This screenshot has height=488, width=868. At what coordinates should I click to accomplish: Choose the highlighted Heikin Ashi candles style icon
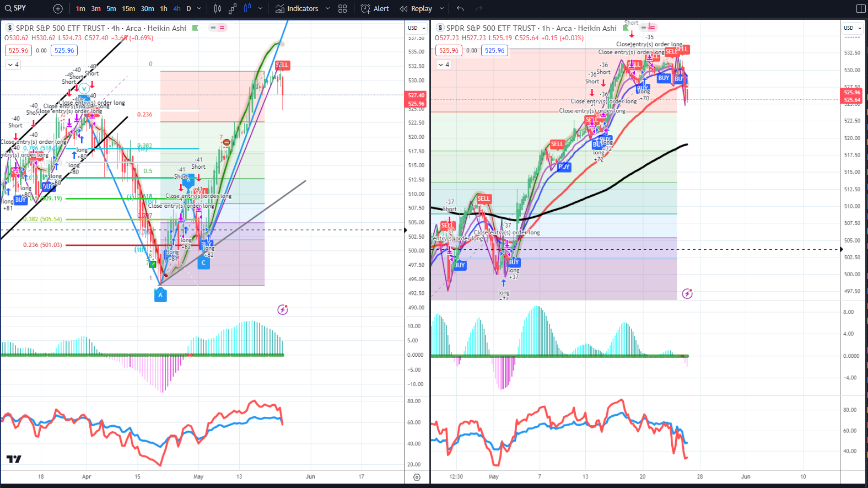coord(247,8)
